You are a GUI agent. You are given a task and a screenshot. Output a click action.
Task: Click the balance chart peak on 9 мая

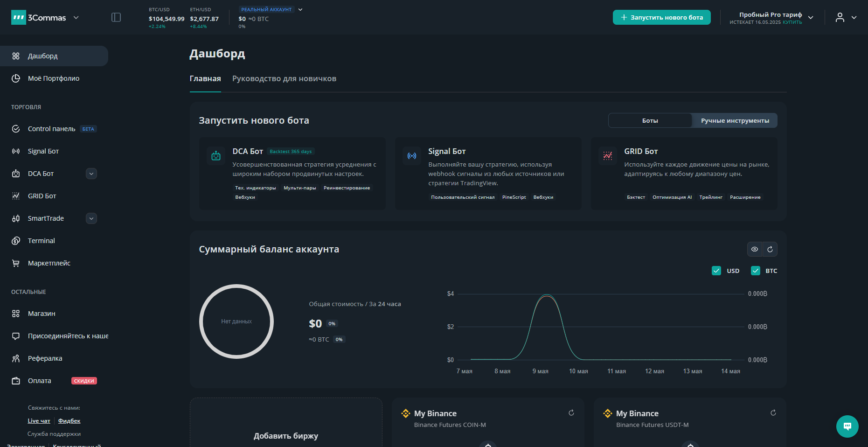(546, 295)
